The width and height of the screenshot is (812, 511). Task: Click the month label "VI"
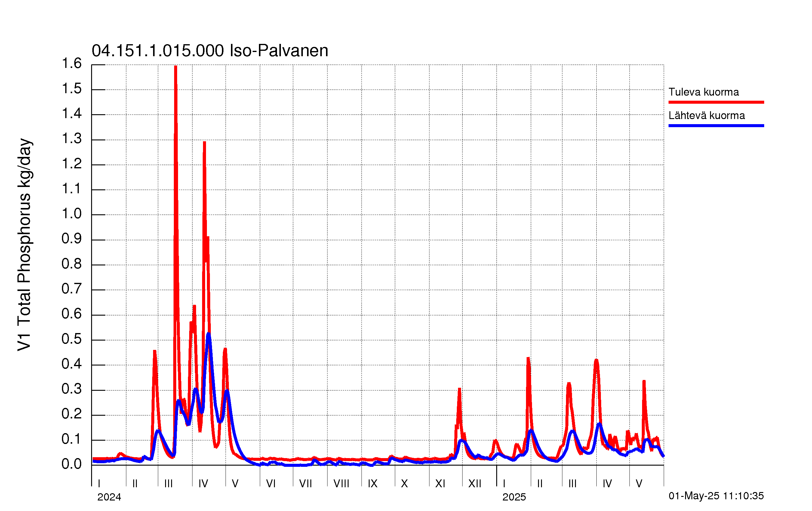click(271, 484)
